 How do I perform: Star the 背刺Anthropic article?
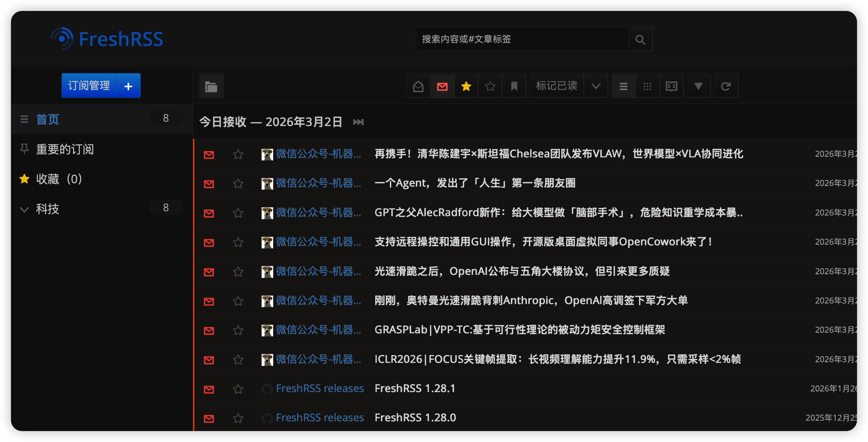pyautogui.click(x=238, y=301)
